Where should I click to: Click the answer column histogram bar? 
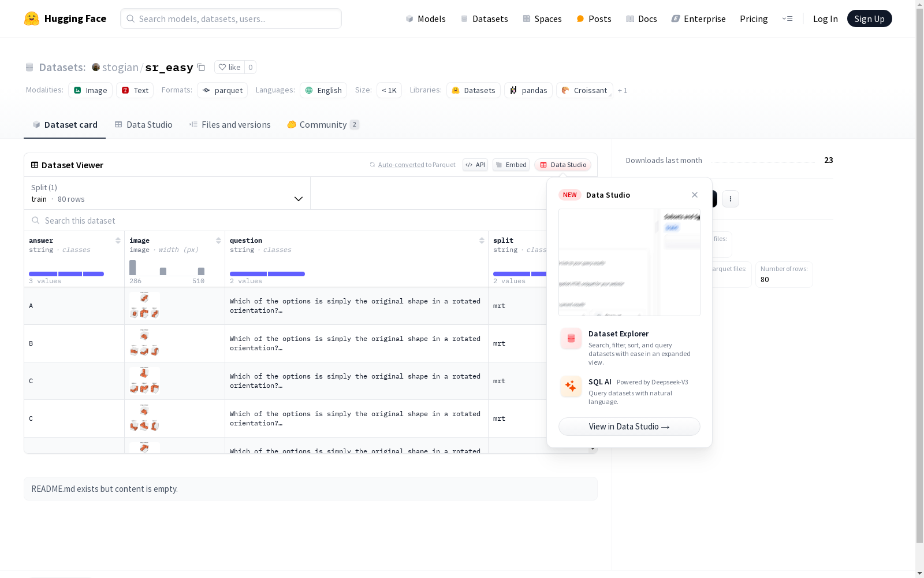click(x=66, y=274)
